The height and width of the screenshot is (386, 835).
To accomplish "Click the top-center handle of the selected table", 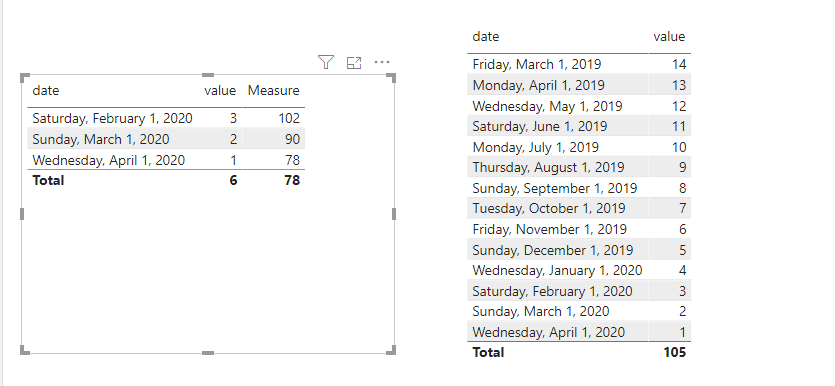I will click(208, 75).
